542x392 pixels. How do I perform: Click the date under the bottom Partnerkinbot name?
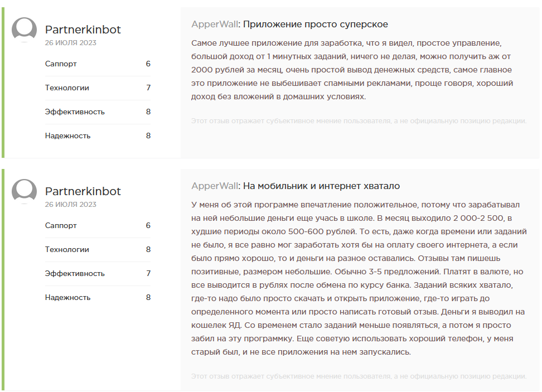pyautogui.click(x=71, y=205)
